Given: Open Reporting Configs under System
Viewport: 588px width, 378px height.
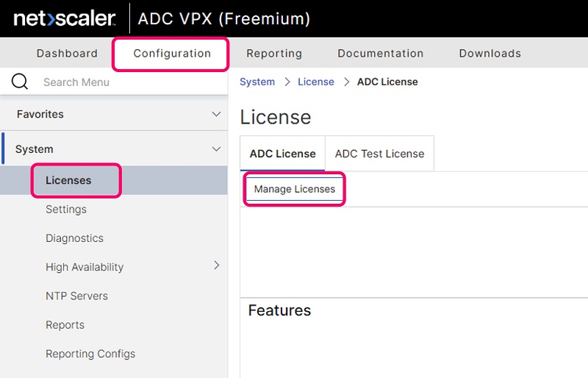Looking at the screenshot, I should [x=90, y=354].
